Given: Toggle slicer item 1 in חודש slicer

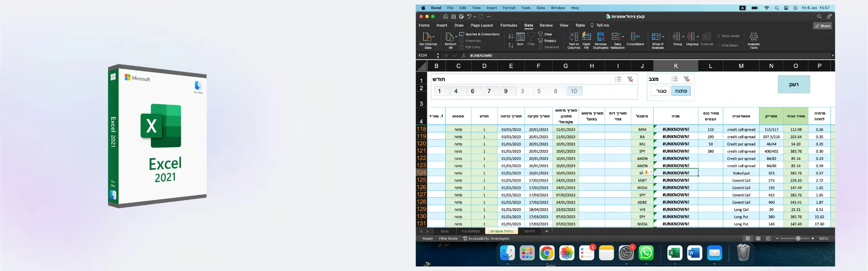Looking at the screenshot, I should (x=442, y=91).
